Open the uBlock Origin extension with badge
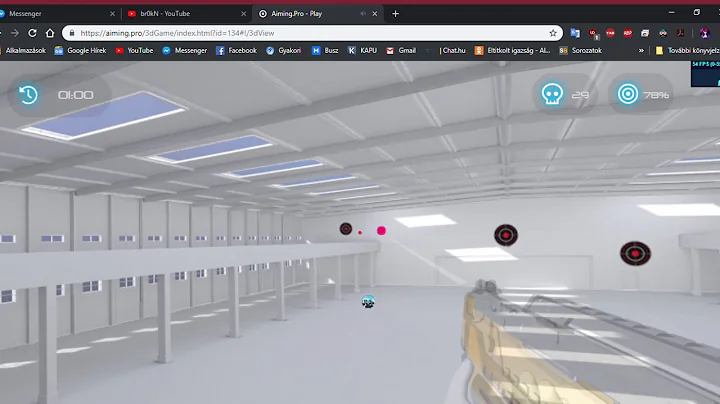720x404 pixels. [593, 34]
